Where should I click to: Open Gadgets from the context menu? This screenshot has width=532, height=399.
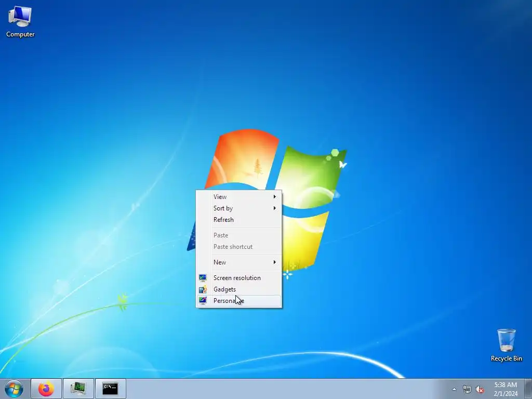tap(239, 289)
